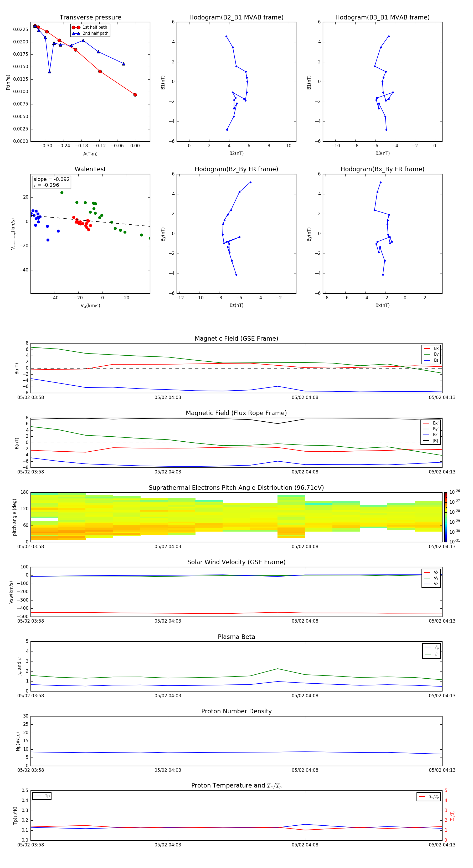Select the 'r = -0.296' annotation
The height and width of the screenshot is (868, 473).
tap(47, 185)
